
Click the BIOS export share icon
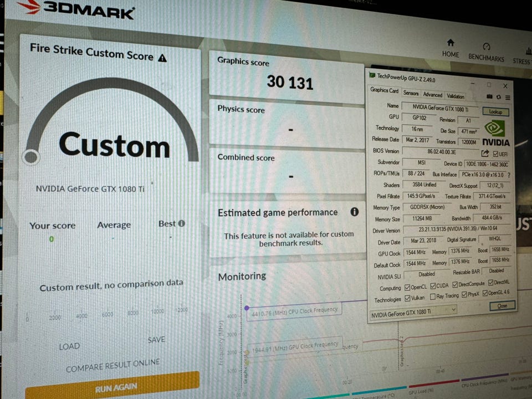(x=485, y=154)
